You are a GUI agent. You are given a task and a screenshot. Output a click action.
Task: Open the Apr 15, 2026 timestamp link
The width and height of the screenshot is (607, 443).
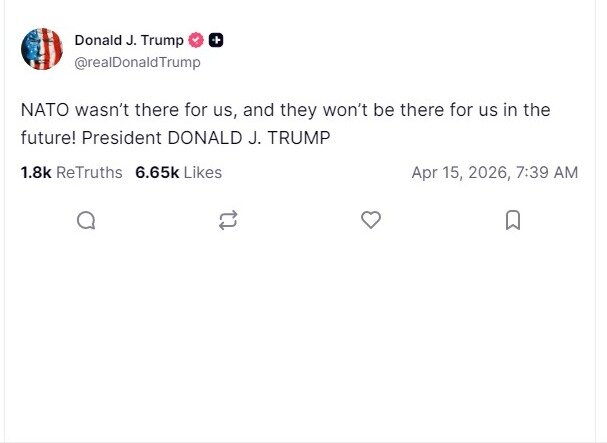tap(494, 172)
